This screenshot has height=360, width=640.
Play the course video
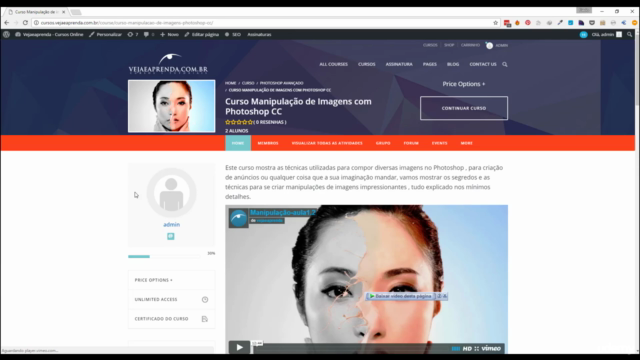239,347
